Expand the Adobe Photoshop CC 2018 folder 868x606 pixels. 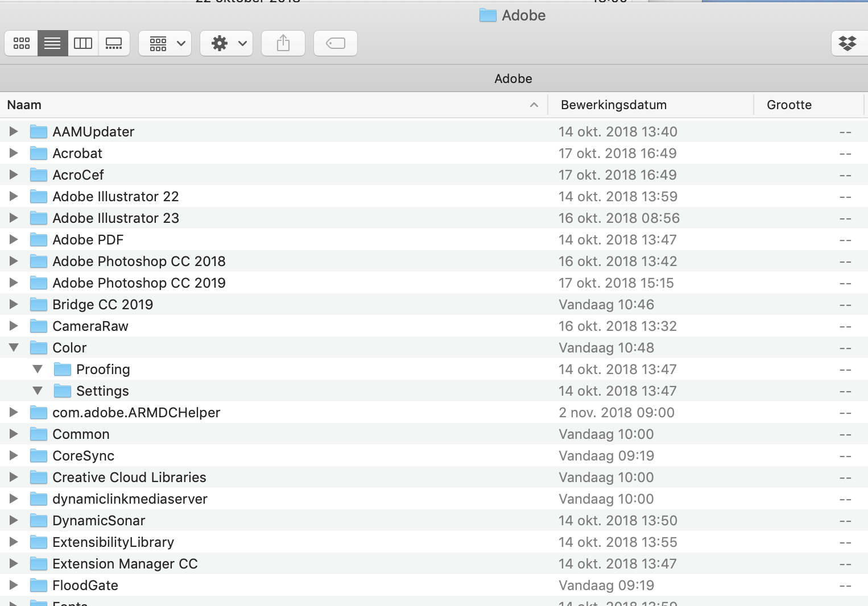[x=14, y=261]
